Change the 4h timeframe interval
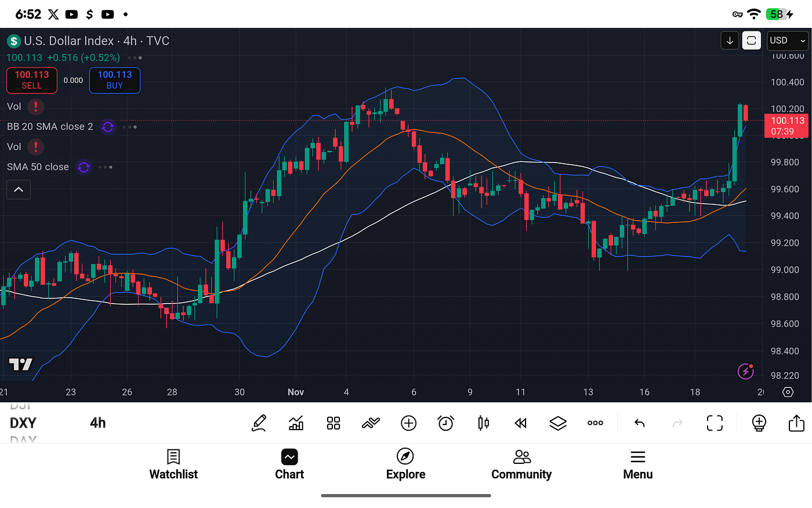The image size is (812, 508). coord(98,423)
